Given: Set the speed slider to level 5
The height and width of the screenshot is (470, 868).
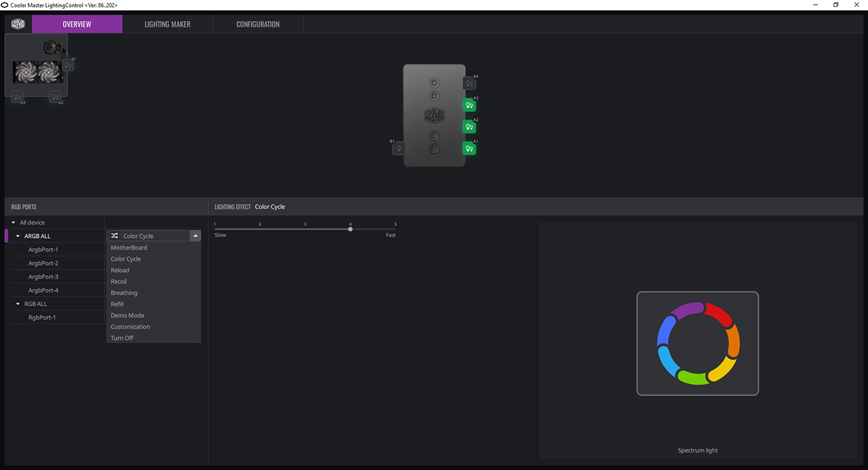Looking at the screenshot, I should [395, 229].
